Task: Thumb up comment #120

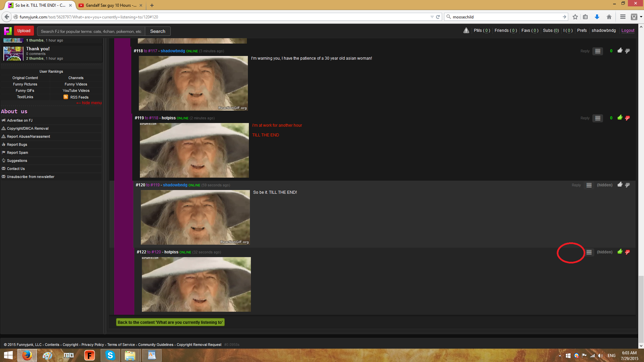Action: (x=620, y=185)
